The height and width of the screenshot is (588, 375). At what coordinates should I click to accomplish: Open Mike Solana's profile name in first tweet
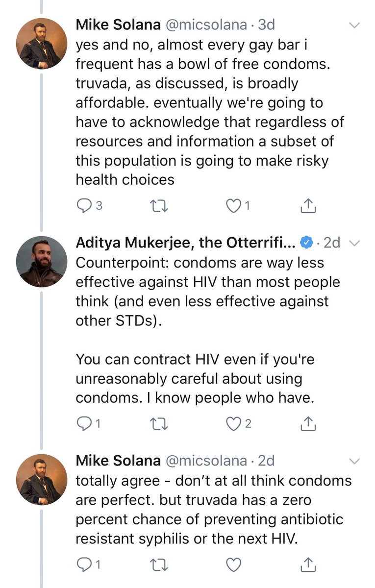[x=118, y=24]
